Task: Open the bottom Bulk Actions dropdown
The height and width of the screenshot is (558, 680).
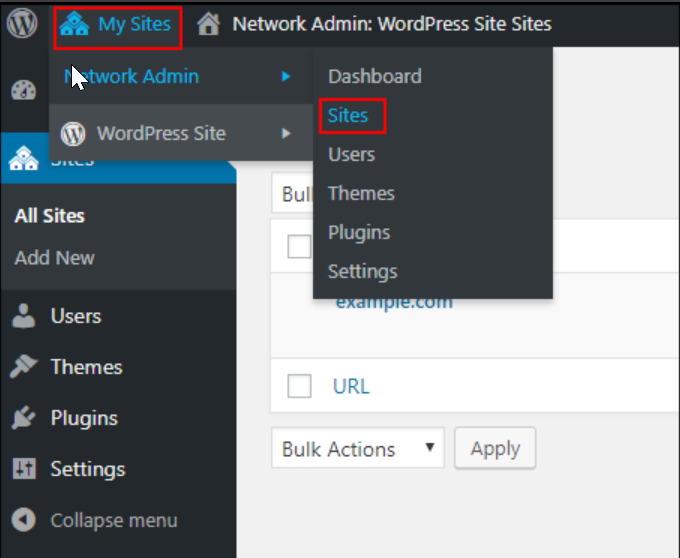Action: (x=358, y=449)
